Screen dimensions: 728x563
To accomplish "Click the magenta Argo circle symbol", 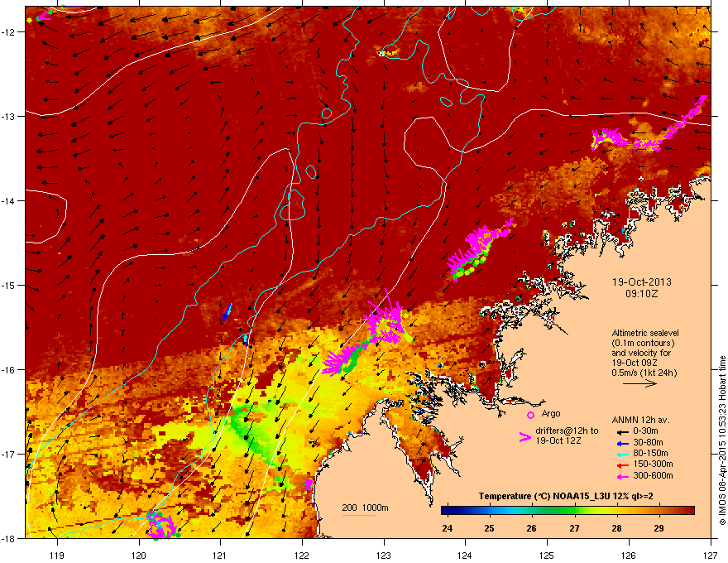I will coord(530,415).
